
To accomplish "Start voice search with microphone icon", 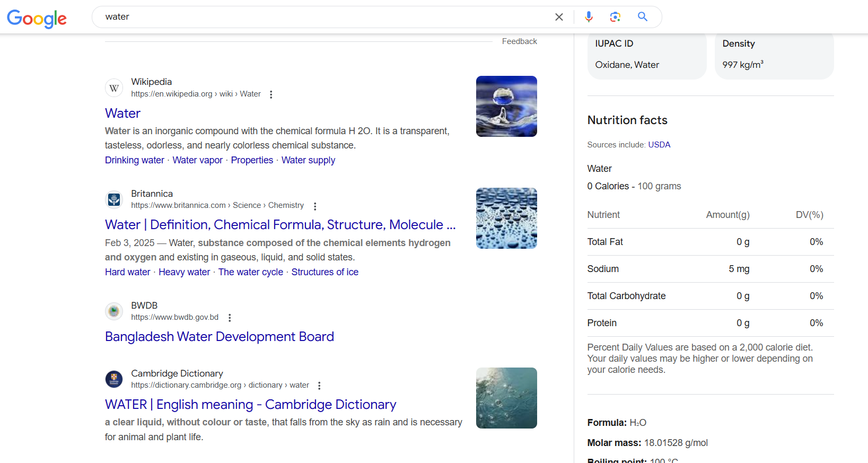I will coord(589,17).
